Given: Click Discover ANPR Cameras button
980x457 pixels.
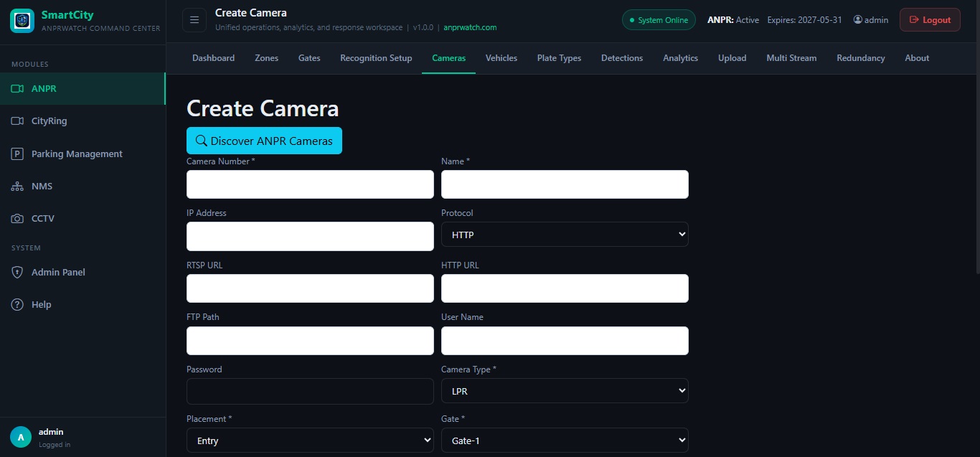Looking at the screenshot, I should tap(264, 141).
